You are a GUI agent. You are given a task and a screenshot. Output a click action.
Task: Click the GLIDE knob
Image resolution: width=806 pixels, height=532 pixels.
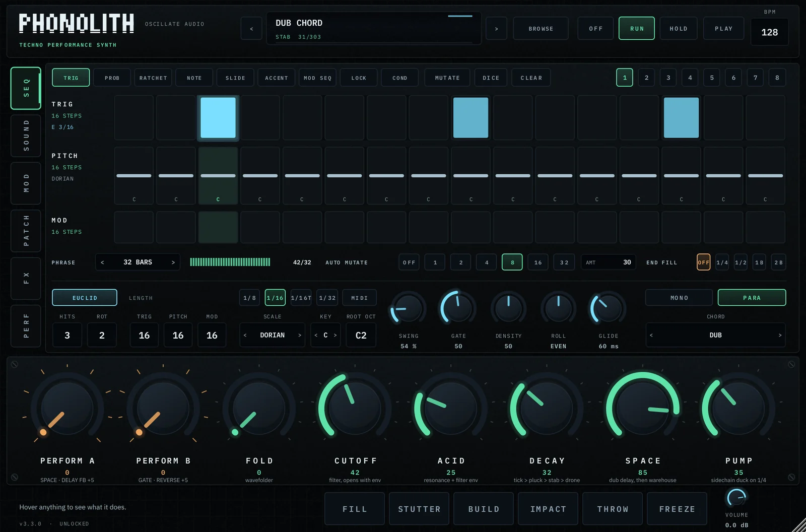[608, 308]
